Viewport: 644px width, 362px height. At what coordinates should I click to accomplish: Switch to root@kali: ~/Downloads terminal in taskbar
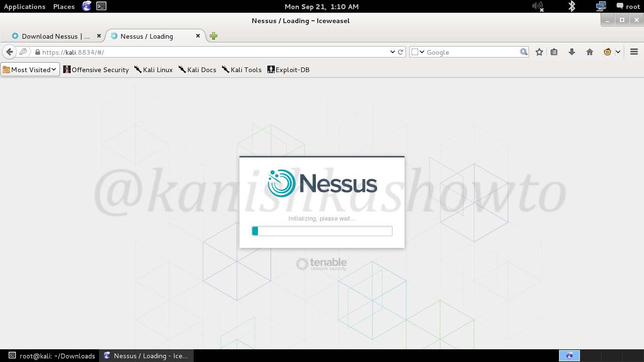[x=52, y=356]
